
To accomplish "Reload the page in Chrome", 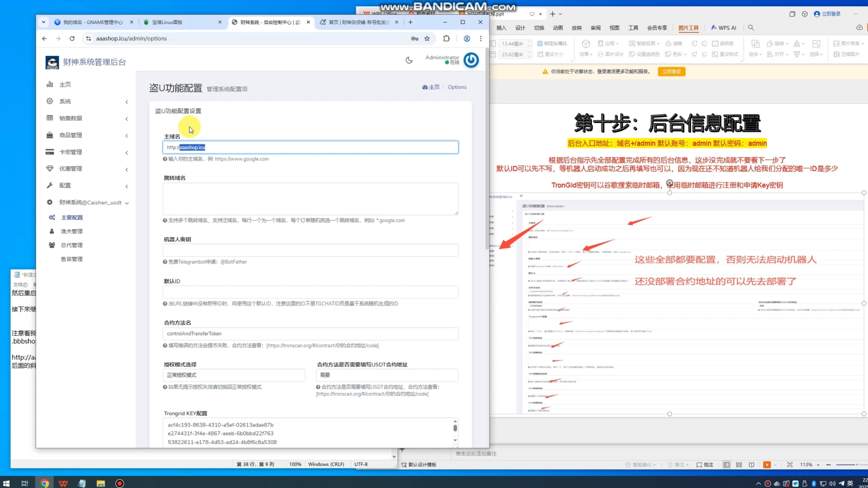I will [x=72, y=38].
